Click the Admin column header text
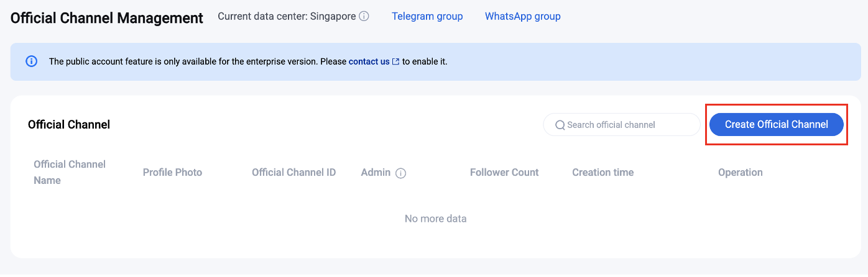The height and width of the screenshot is (277, 868). [x=376, y=173]
